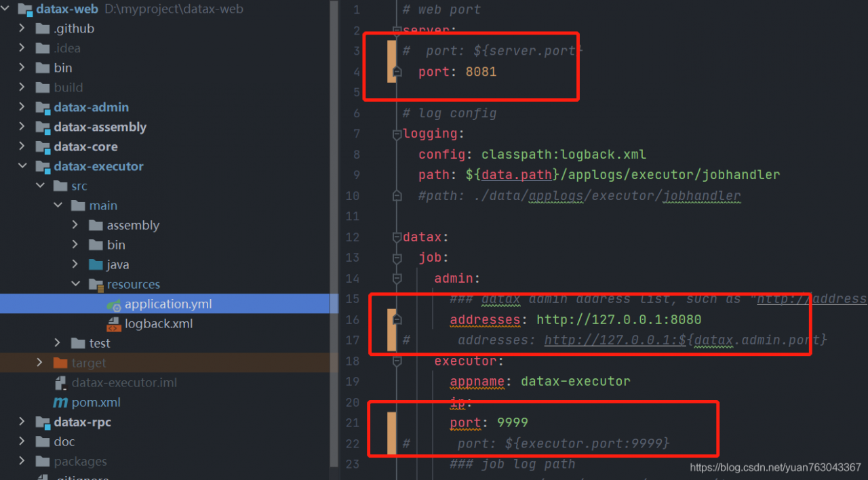Fold the datax block on line 12
This screenshot has width=868, height=480.
397,237
